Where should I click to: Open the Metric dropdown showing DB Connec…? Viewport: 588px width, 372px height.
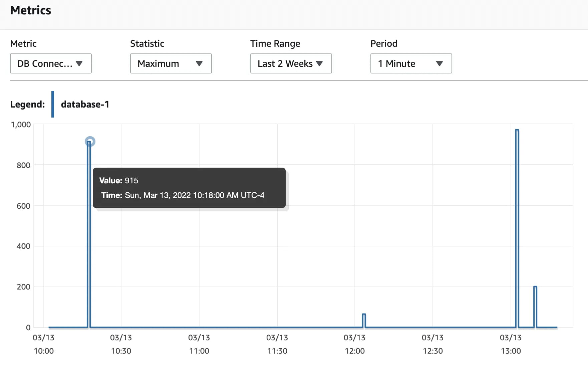(x=51, y=63)
